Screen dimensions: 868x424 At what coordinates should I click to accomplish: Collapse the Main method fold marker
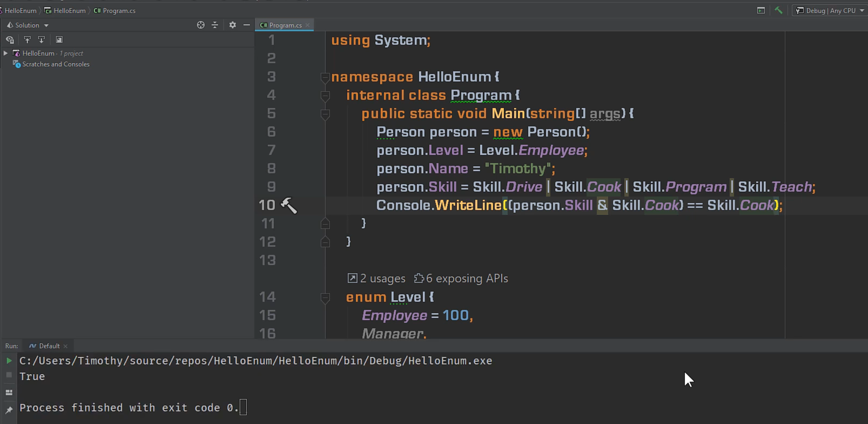click(x=325, y=114)
